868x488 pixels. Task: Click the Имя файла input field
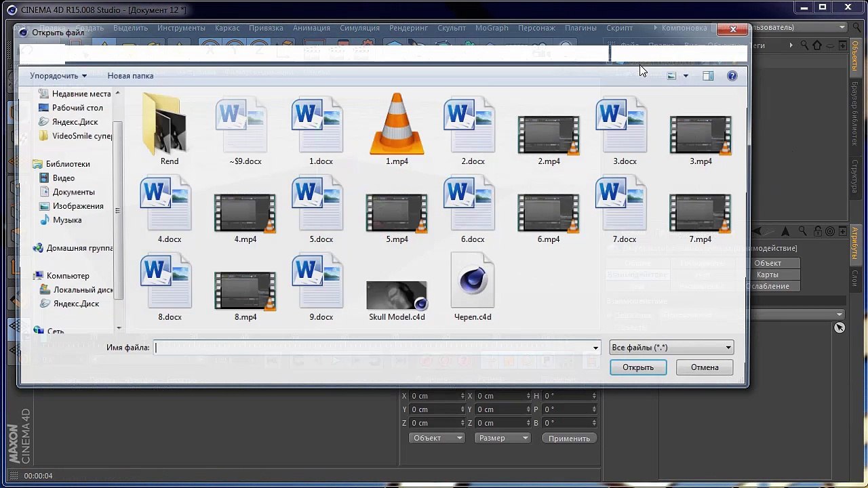tap(377, 348)
